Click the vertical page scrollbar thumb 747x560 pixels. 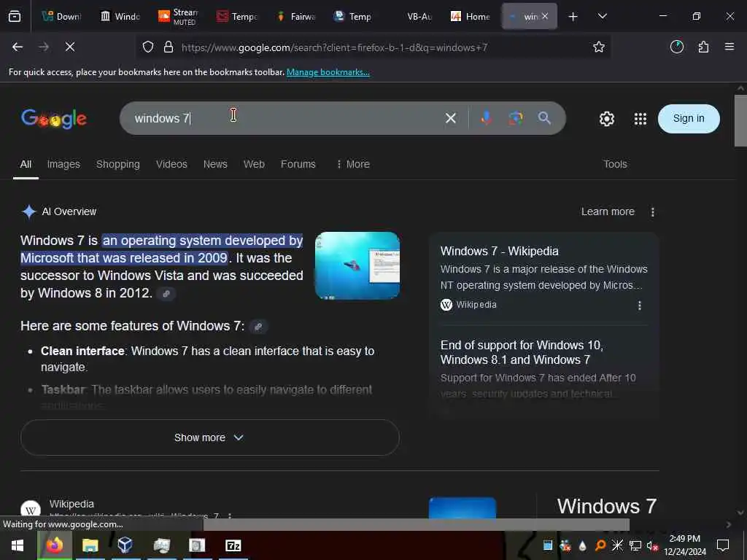click(740, 121)
